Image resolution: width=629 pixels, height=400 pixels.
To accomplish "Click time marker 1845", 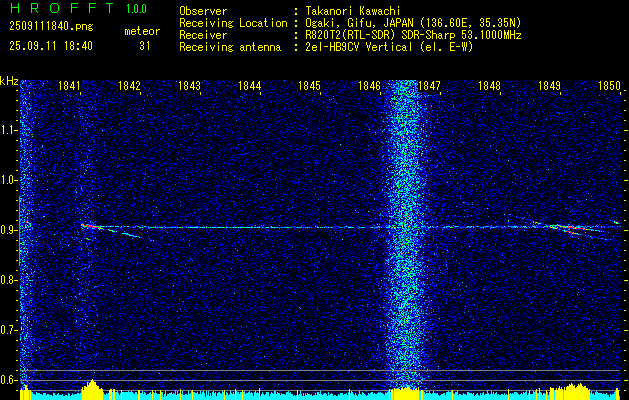I will point(309,85).
